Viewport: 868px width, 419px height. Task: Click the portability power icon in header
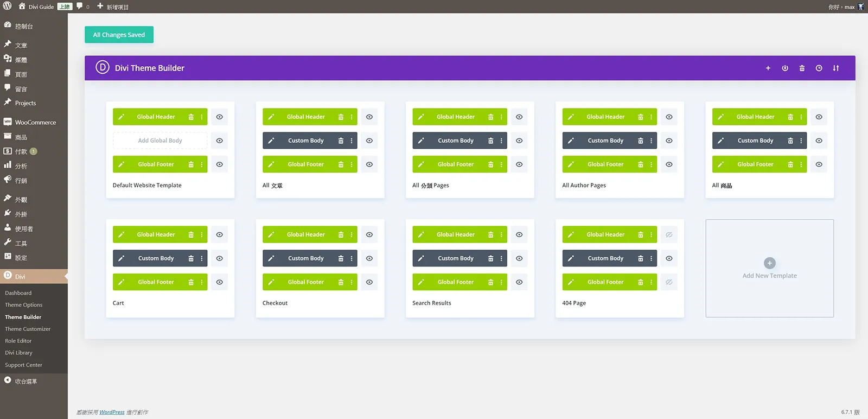pos(785,68)
